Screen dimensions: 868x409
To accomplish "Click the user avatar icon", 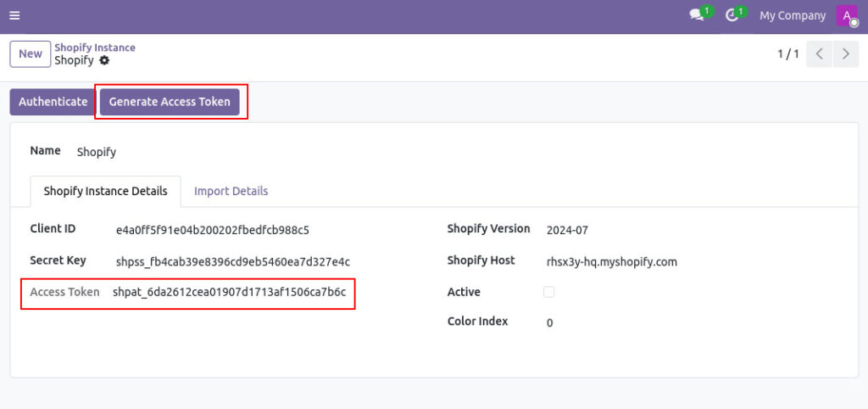I will point(847,15).
